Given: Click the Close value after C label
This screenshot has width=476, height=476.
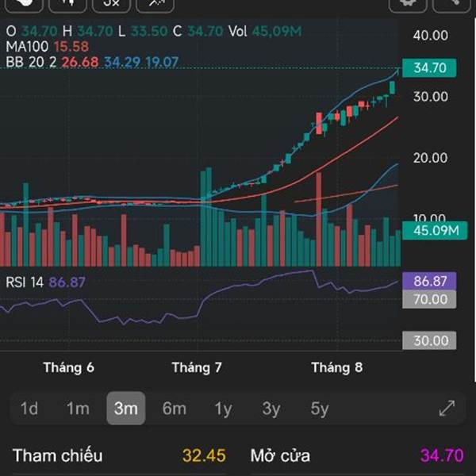Looking at the screenshot, I should 205,31.
